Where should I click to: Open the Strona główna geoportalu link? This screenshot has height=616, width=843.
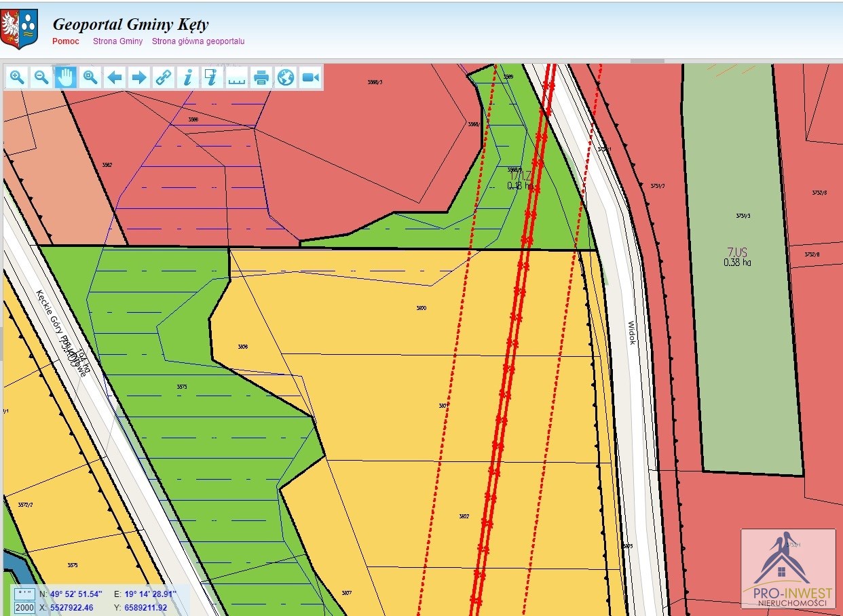click(x=198, y=41)
